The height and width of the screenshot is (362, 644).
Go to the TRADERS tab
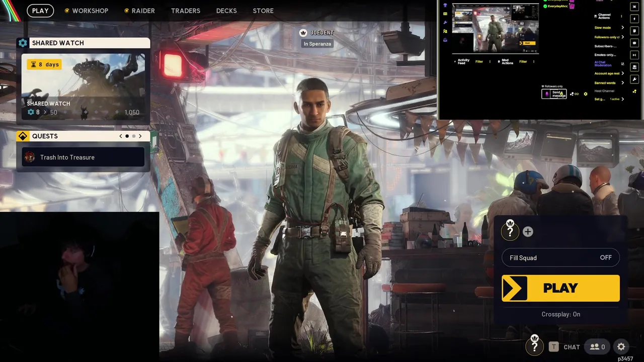[186, 11]
